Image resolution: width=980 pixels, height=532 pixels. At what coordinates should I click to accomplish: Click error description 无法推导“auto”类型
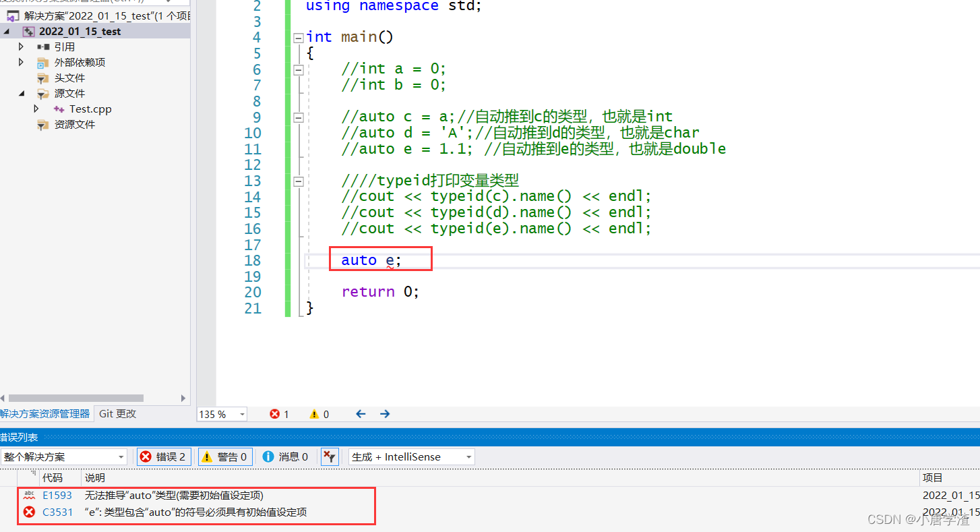pyautogui.click(x=174, y=496)
